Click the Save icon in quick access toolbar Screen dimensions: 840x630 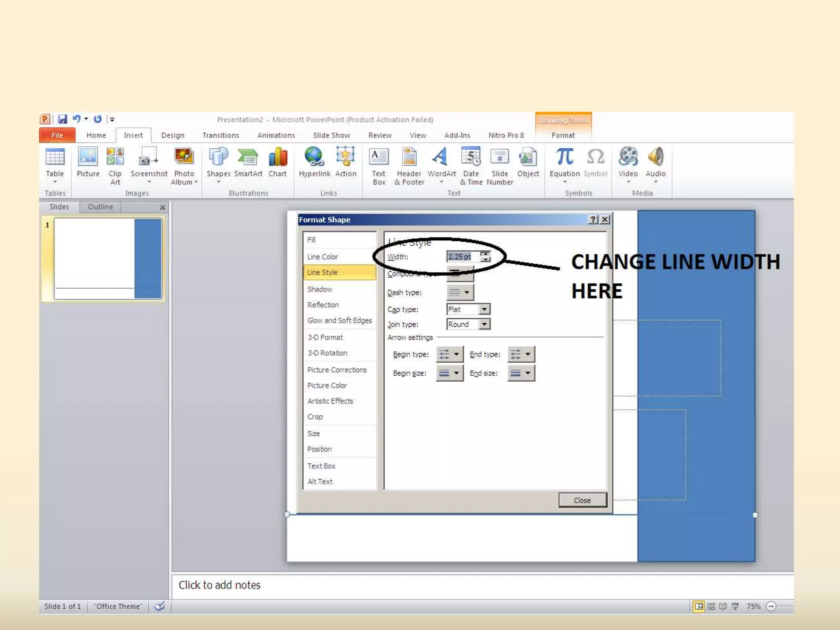pos(62,119)
